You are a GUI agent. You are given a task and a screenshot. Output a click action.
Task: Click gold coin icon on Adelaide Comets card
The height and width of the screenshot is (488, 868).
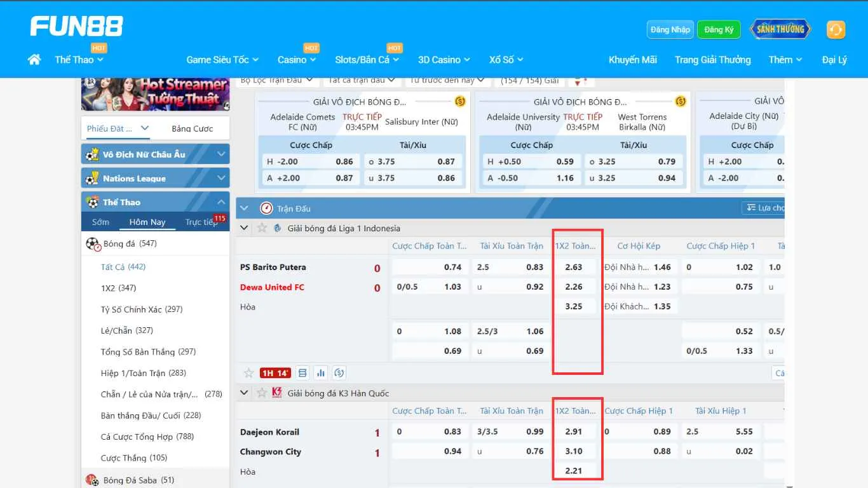460,102
